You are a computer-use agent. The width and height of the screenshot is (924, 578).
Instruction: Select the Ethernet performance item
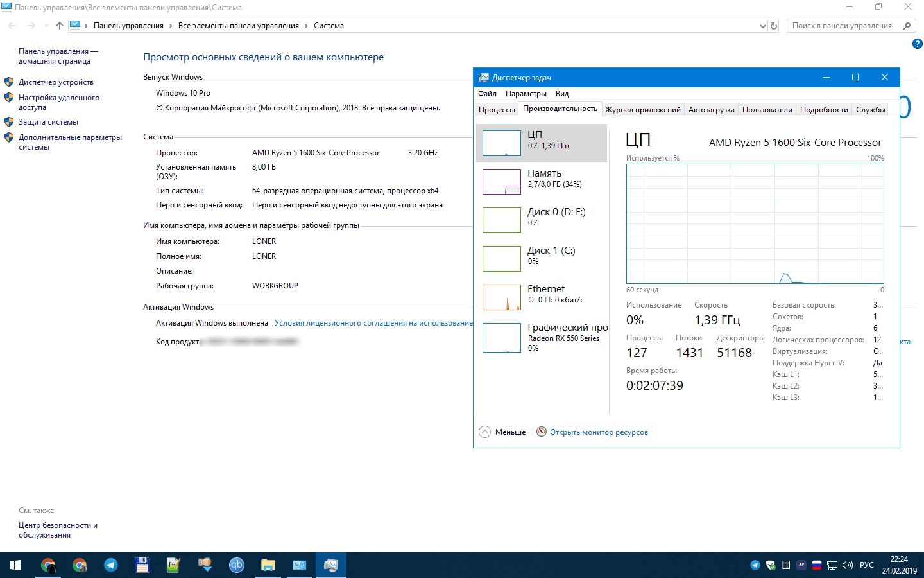click(x=542, y=297)
